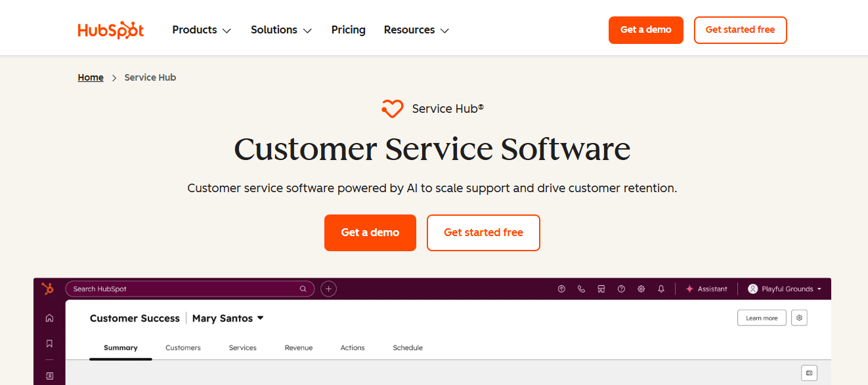Viewport: 868px width, 385px height.
Task: Expand the Playful Grounds account menu
Action: 785,289
